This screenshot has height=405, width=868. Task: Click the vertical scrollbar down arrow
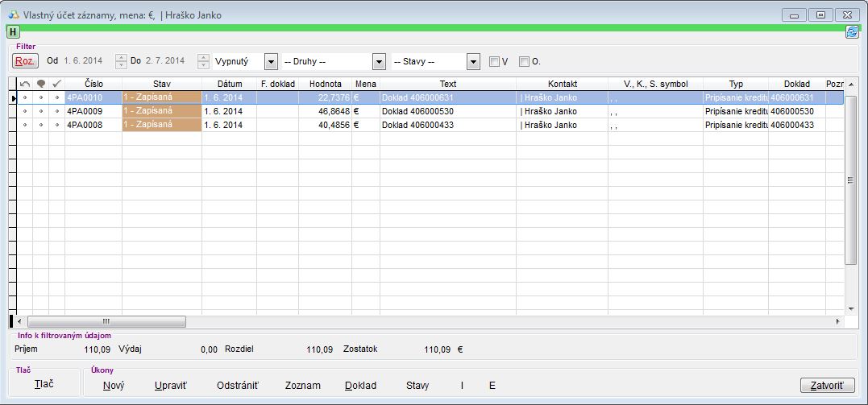pyautogui.click(x=850, y=308)
